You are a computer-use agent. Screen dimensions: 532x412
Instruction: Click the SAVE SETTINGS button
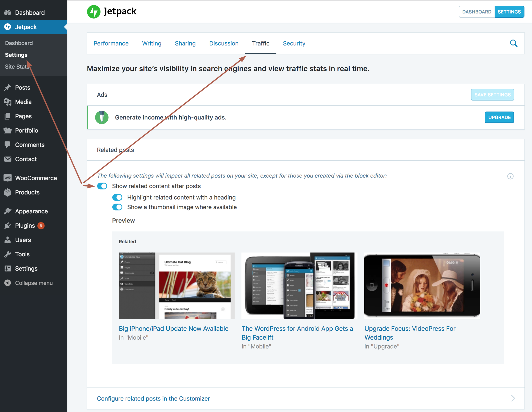click(492, 95)
